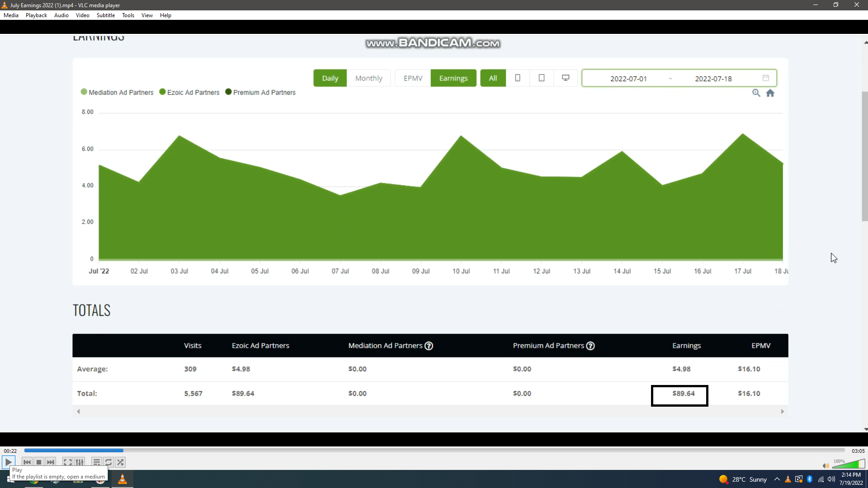Viewport: 868px width, 488px height.
Task: Click Mediation Ad Partners help question icon
Action: click(x=429, y=346)
